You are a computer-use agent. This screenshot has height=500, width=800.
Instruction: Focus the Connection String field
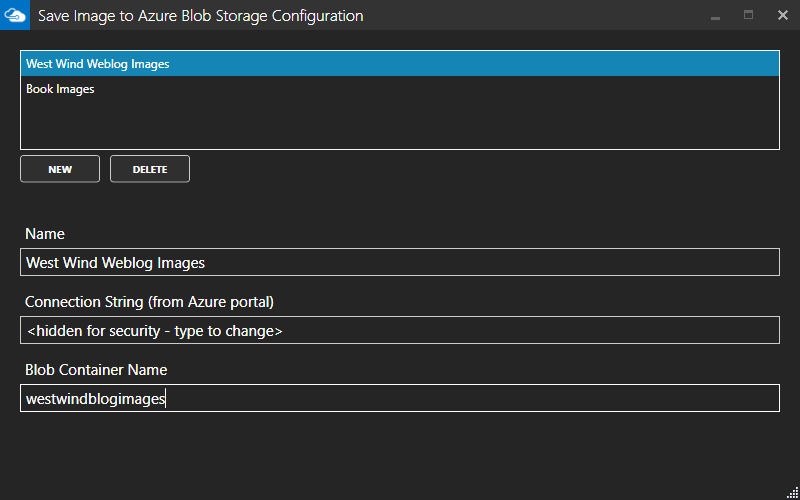(x=400, y=330)
